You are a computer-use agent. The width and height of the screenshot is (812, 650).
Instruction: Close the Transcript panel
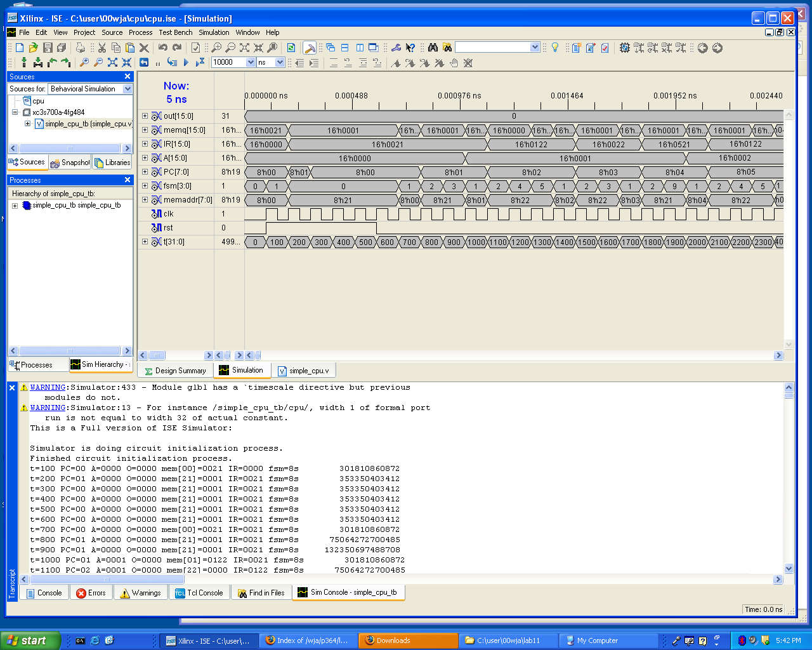pos(12,387)
